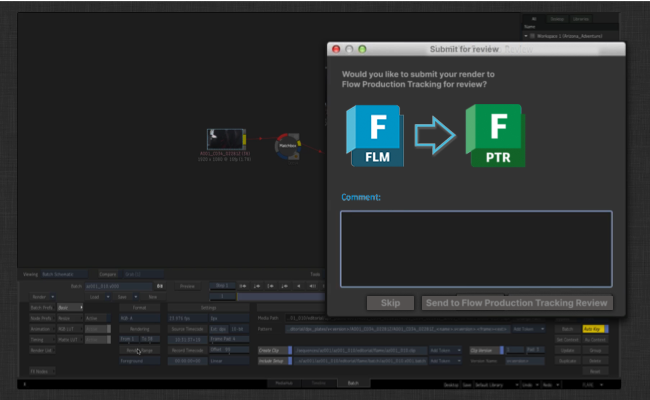Open the Grab compare source field

click(x=142, y=274)
